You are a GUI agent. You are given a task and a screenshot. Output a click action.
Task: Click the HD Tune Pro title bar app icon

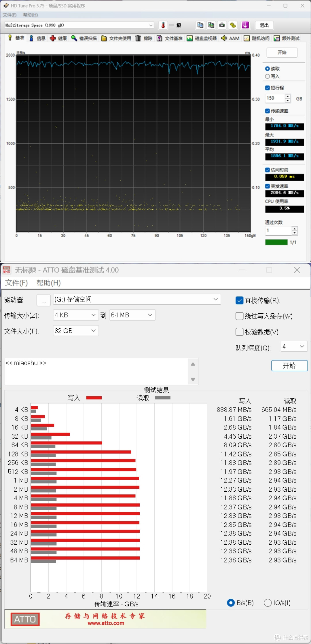tap(6, 5)
